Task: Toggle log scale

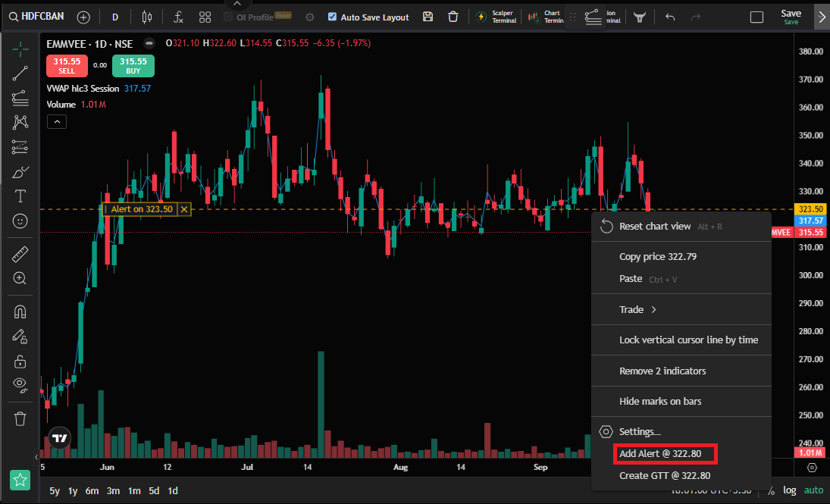Action: [790, 490]
